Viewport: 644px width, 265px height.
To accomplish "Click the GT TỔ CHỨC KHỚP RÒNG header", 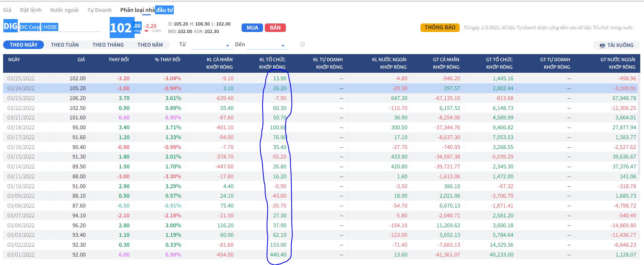I will coord(499,63).
